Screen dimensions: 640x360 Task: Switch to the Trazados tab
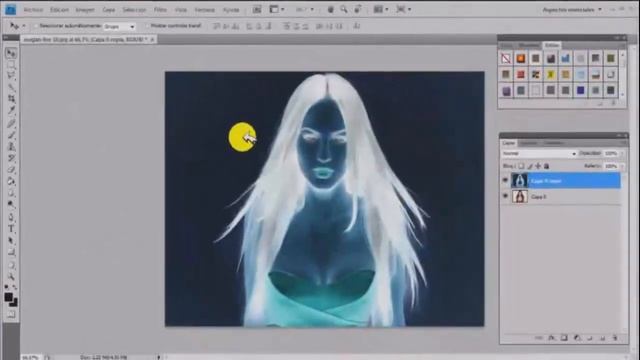point(553,143)
